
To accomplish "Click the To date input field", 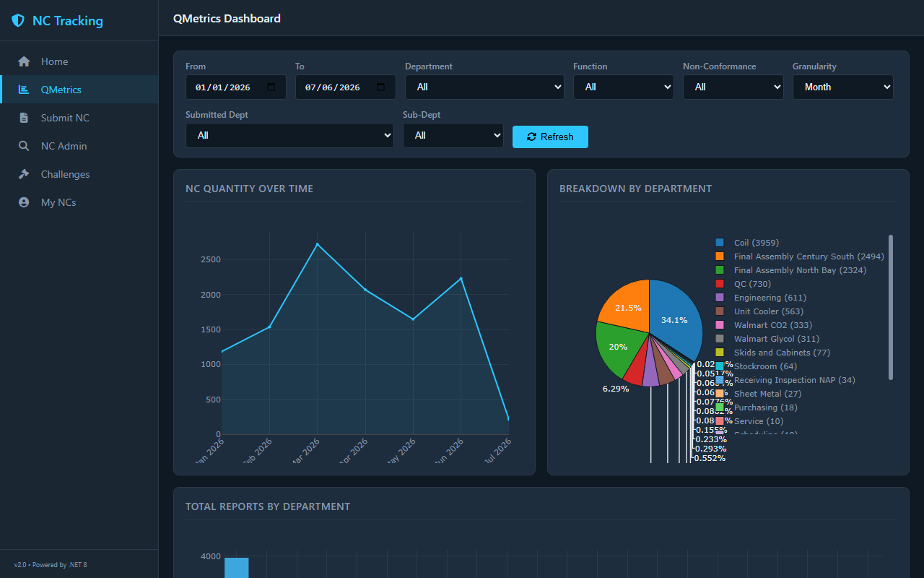I will tap(346, 87).
